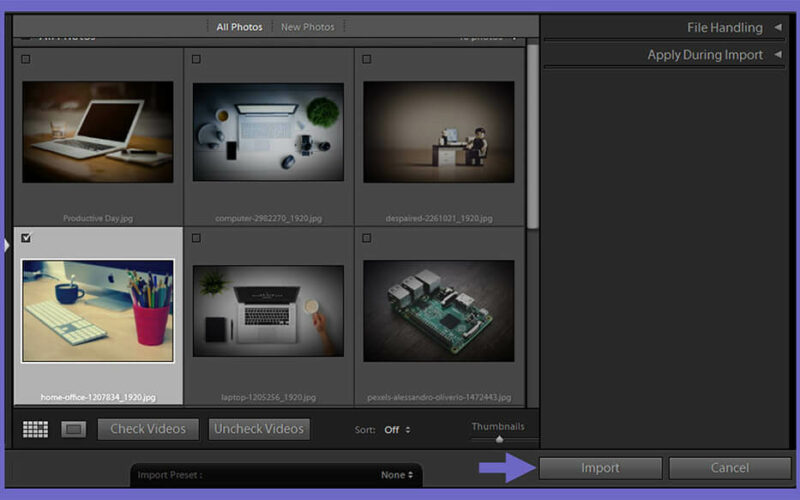Viewport: 800px width, 500px height.
Task: Select the Lego figure desk thumbnail
Action: (x=439, y=132)
